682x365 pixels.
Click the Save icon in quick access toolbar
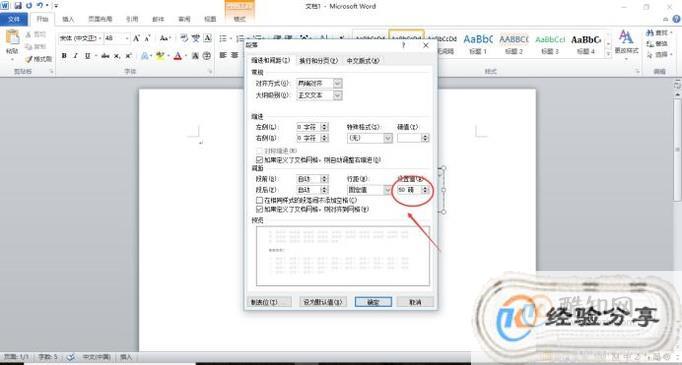[18, 6]
